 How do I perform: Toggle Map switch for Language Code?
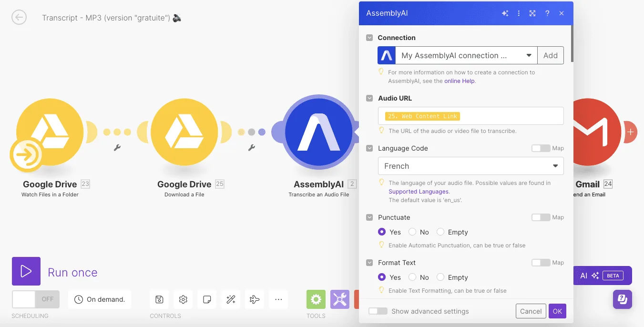(x=541, y=148)
